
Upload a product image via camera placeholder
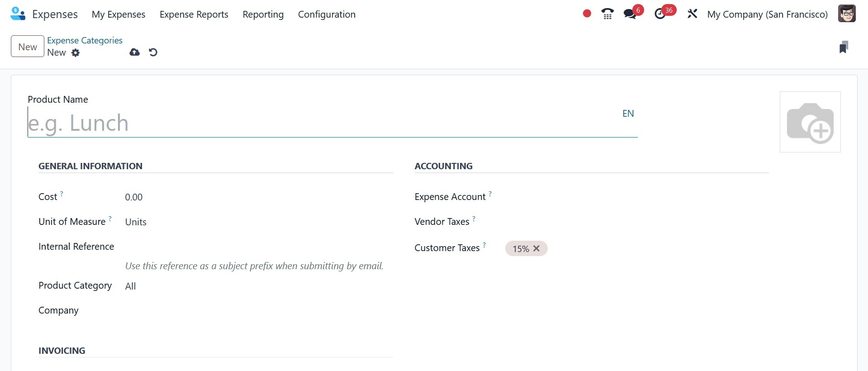coord(810,122)
